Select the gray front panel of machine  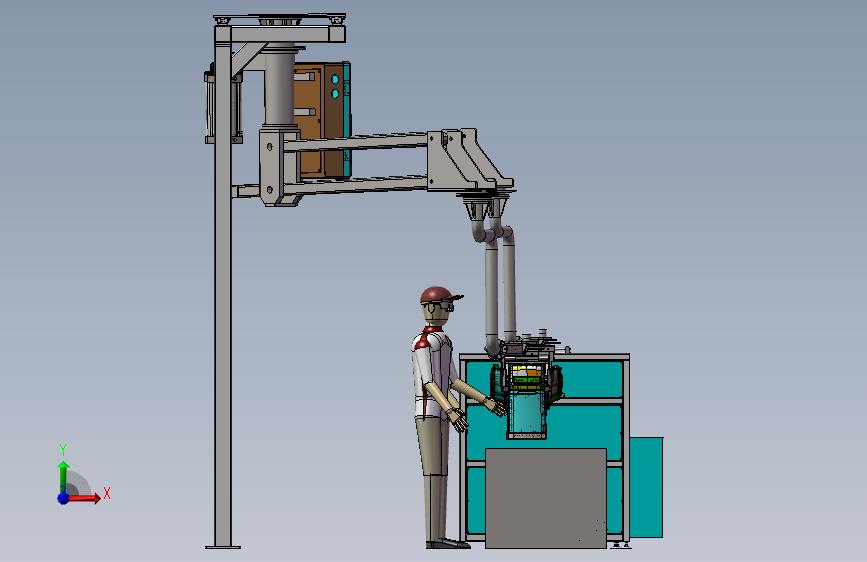pyautogui.click(x=546, y=498)
